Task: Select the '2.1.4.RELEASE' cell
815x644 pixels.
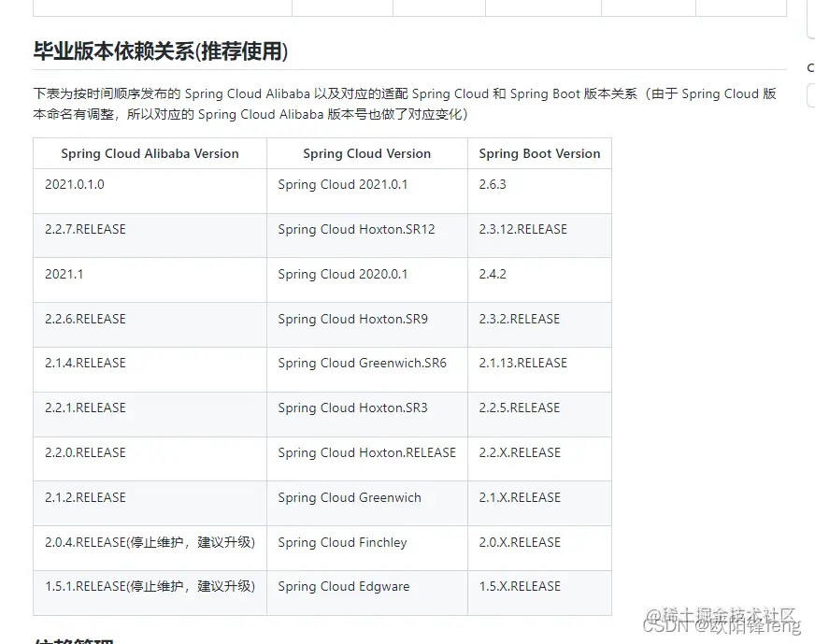Action: coord(150,369)
